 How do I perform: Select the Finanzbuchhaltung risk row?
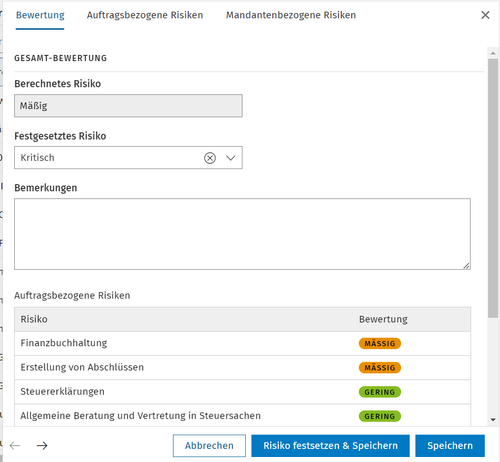pos(242,343)
